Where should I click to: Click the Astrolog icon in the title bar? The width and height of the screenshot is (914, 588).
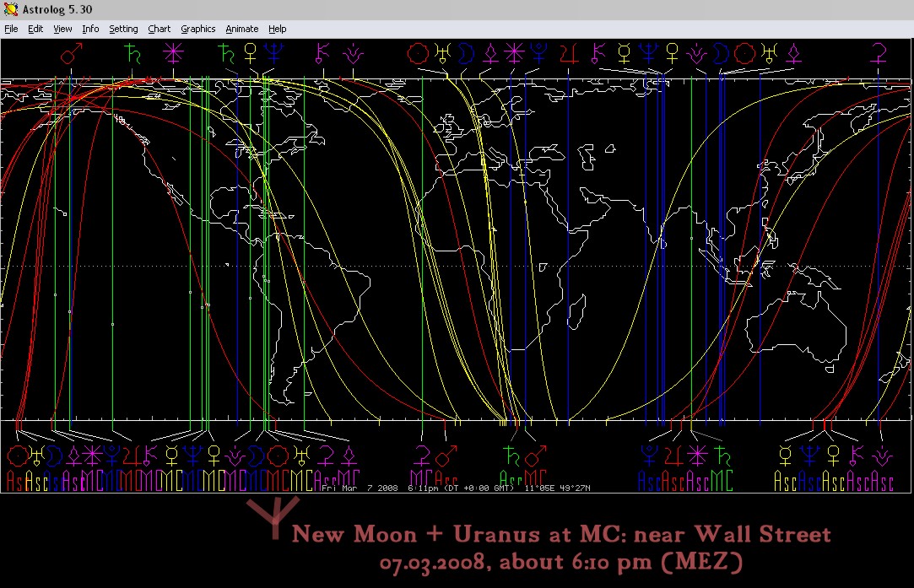click(10, 9)
